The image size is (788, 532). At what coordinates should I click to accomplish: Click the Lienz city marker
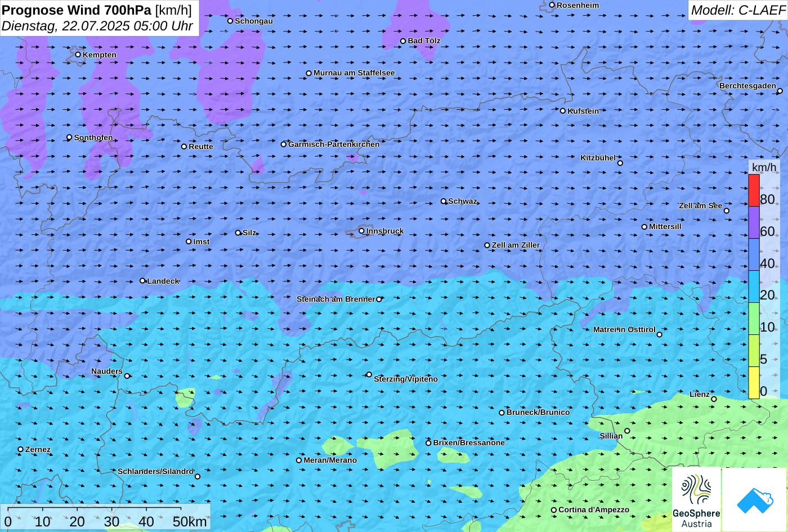click(714, 399)
